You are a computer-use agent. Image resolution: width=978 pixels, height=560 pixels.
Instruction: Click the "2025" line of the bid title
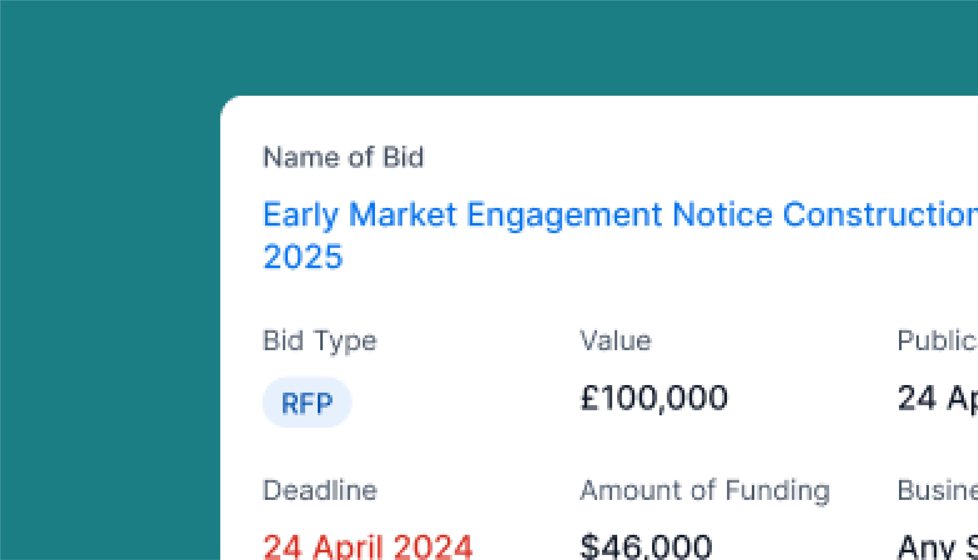303,256
